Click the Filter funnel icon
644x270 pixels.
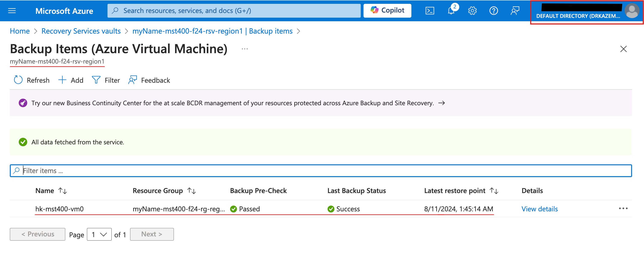[96, 80]
